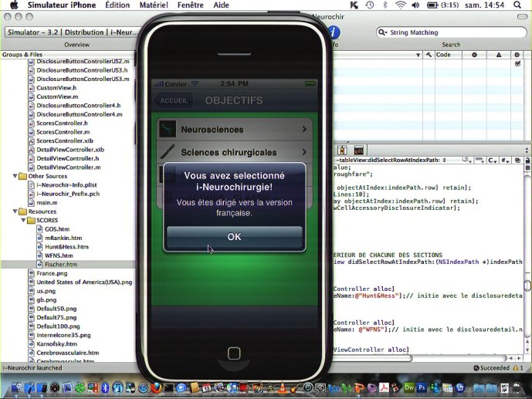Viewport: 532px width, 399px height.
Task: Dismiss the alert with OK
Action: tap(235, 236)
